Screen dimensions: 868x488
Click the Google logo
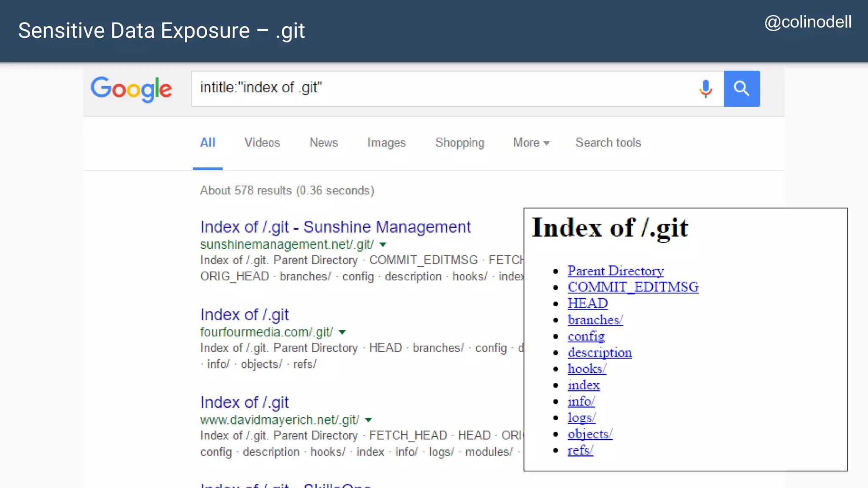click(131, 89)
